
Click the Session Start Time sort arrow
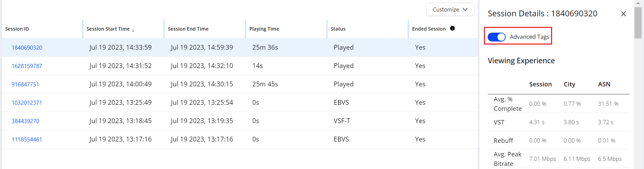pos(133,30)
